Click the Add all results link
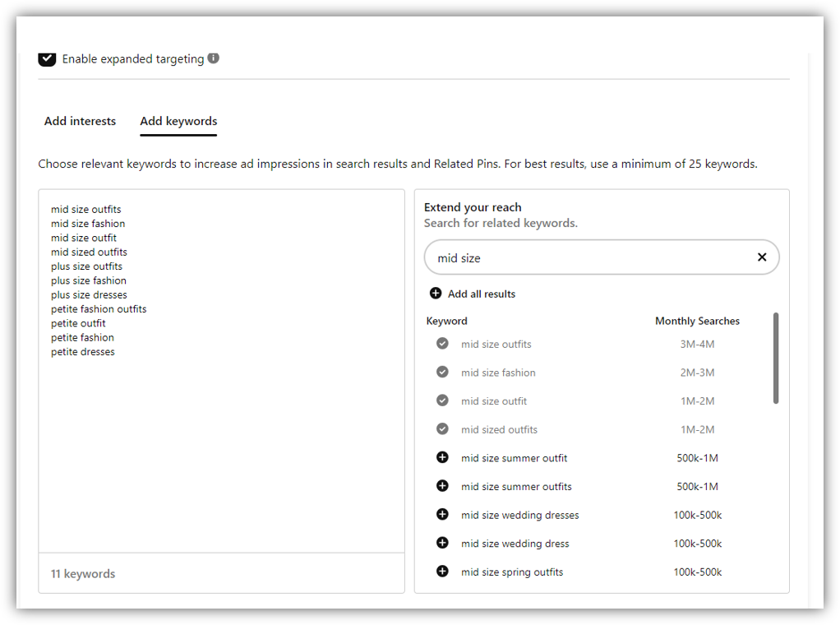Viewport: 840px width, 625px height. (482, 294)
